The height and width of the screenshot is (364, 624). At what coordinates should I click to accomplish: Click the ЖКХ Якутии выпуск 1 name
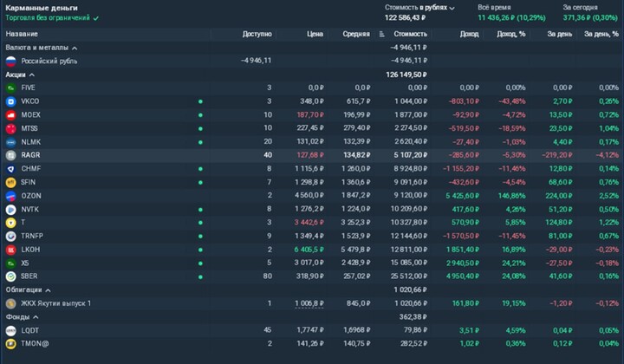click(55, 303)
